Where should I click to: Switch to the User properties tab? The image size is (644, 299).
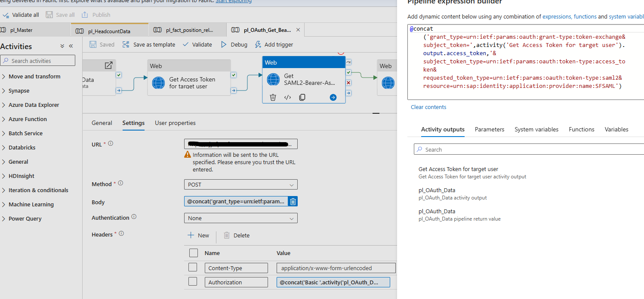pyautogui.click(x=175, y=123)
